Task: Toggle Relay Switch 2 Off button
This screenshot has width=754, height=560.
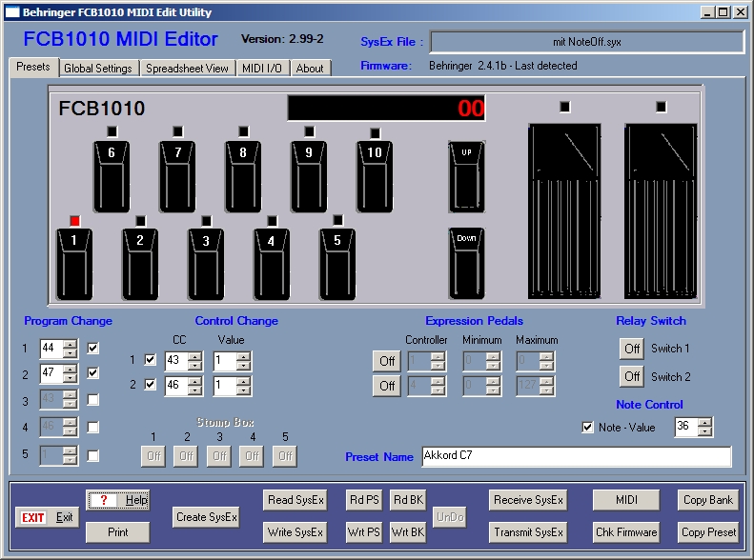Action: tap(632, 376)
